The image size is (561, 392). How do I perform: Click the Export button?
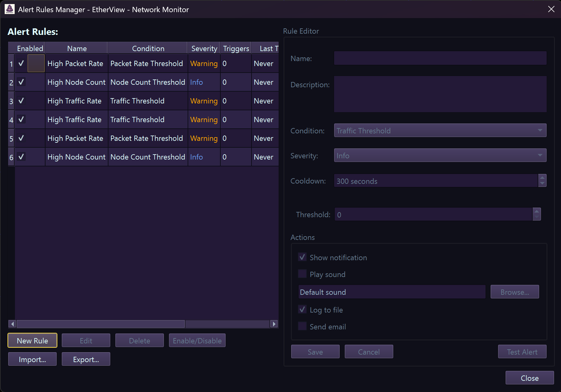[x=86, y=359]
